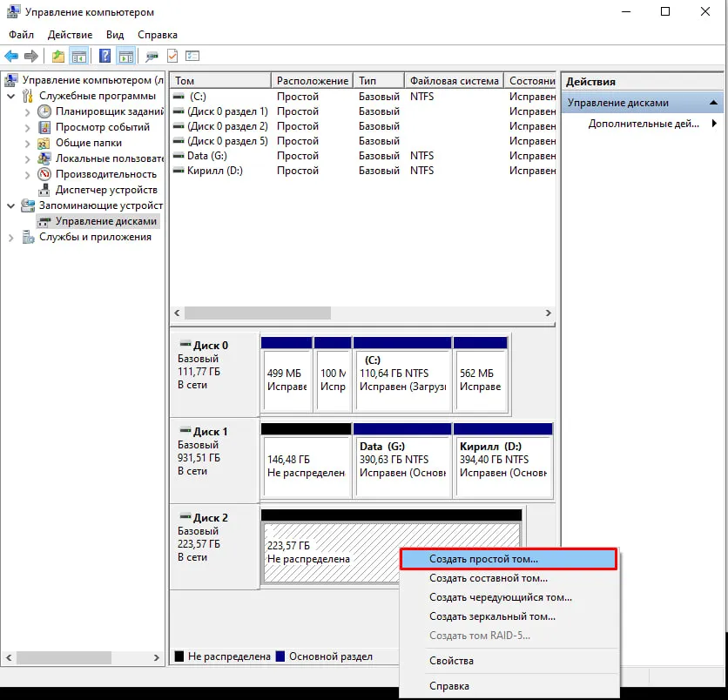Open Свойства from the context menu
The width and height of the screenshot is (728, 700).
click(x=509, y=661)
